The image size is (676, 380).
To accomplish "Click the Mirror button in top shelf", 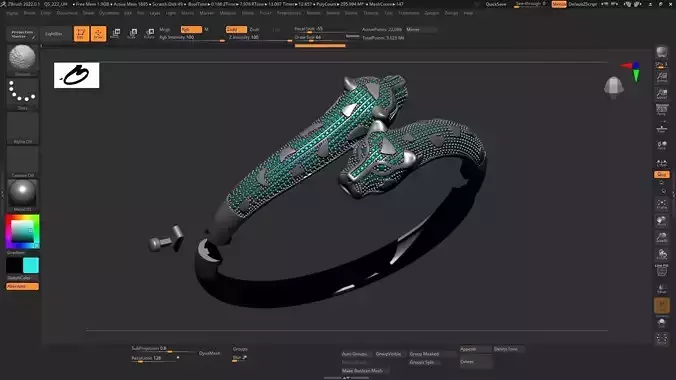I will pyautogui.click(x=421, y=29).
